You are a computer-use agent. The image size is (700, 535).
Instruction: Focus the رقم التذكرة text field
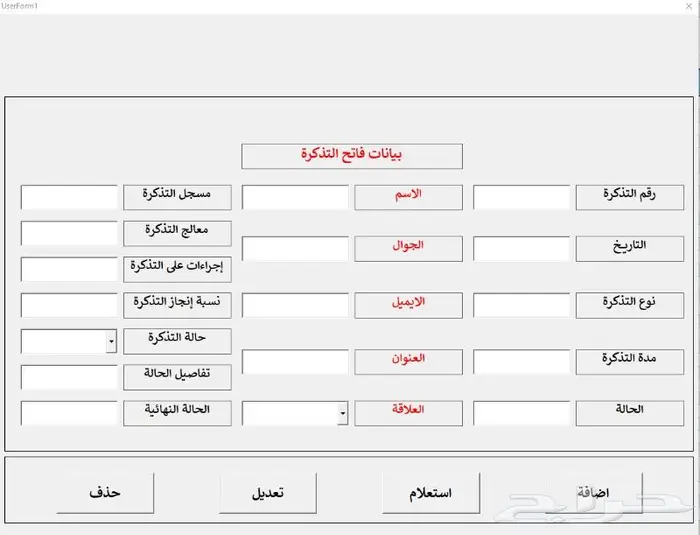521,197
